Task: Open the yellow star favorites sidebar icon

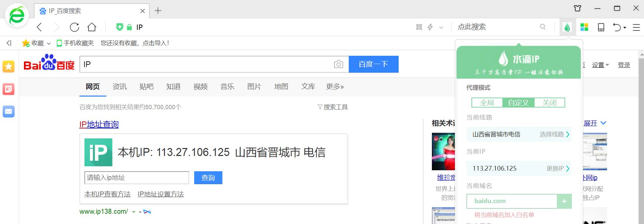Action: point(9,67)
